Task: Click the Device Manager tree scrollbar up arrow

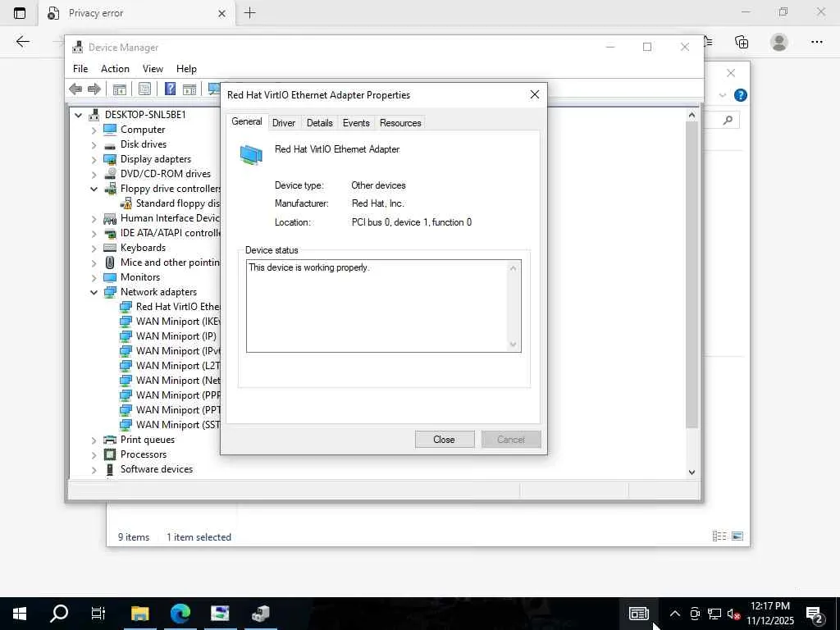Action: (692, 115)
